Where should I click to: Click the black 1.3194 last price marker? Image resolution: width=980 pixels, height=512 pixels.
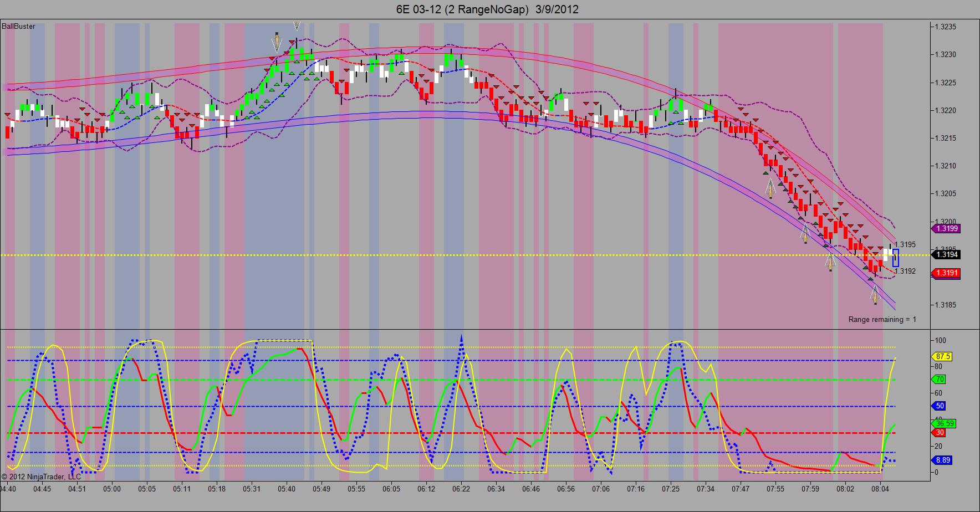pos(947,255)
